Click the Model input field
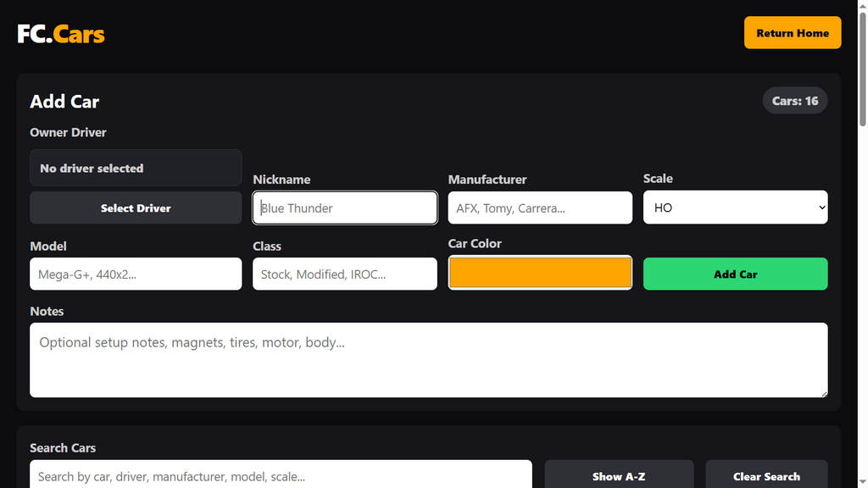The height and width of the screenshot is (488, 868). click(x=136, y=274)
